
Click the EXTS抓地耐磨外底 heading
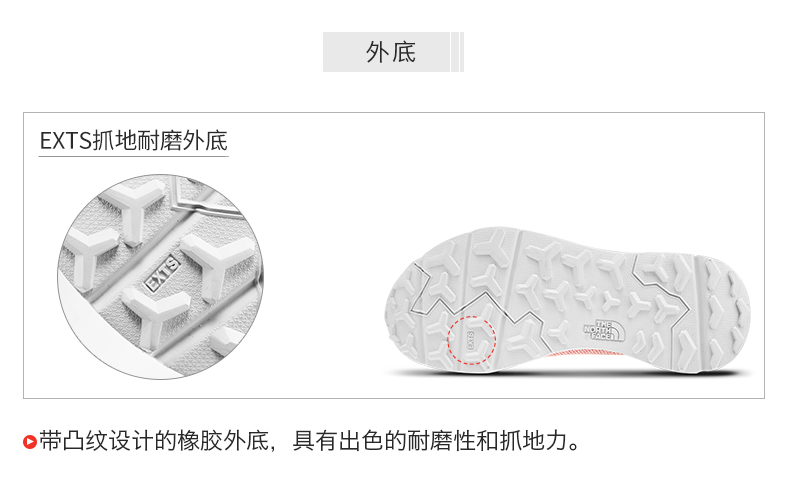tap(134, 141)
